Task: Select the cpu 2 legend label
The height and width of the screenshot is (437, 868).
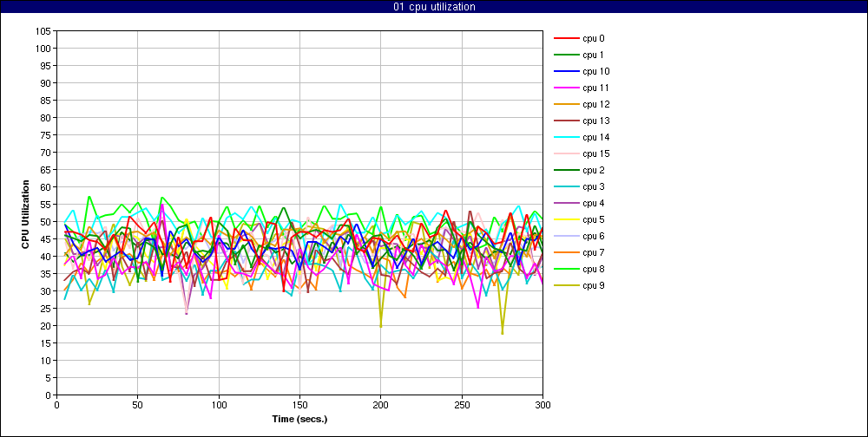Action: coord(594,170)
